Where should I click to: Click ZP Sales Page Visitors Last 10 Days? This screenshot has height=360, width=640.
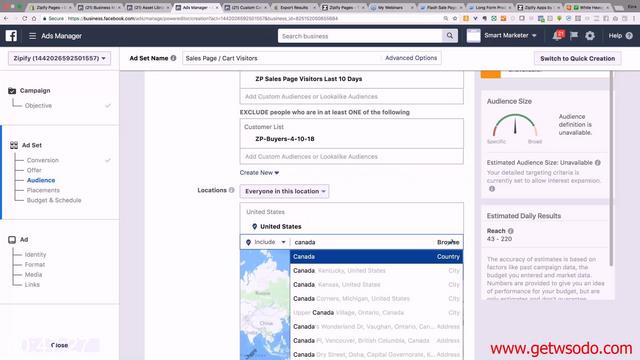tap(309, 79)
